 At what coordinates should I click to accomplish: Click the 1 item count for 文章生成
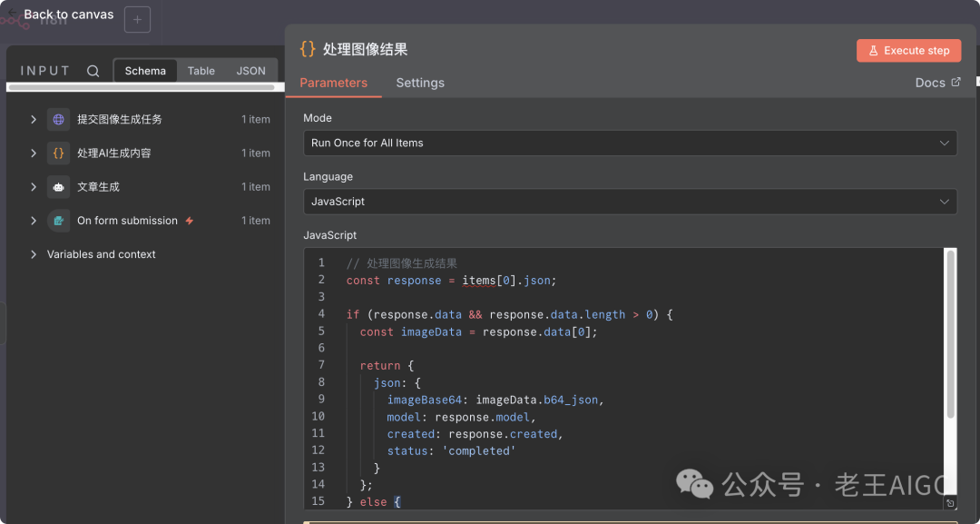(x=256, y=186)
